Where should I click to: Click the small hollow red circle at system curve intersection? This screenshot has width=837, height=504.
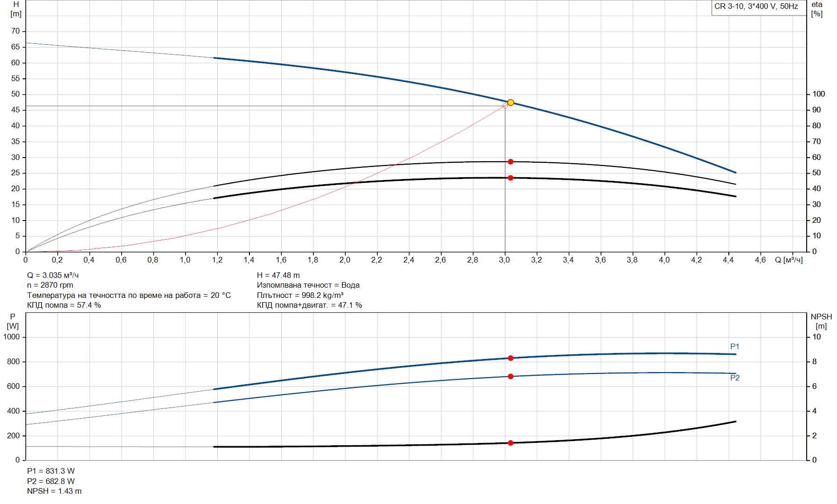coord(505,106)
